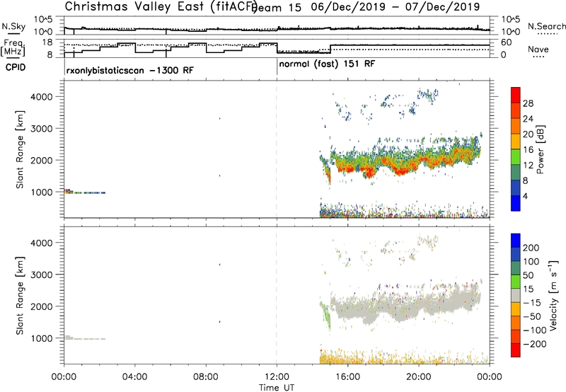Click the 'Time UT' x-axis title
The height and width of the screenshot is (392, 566).
pos(277,388)
